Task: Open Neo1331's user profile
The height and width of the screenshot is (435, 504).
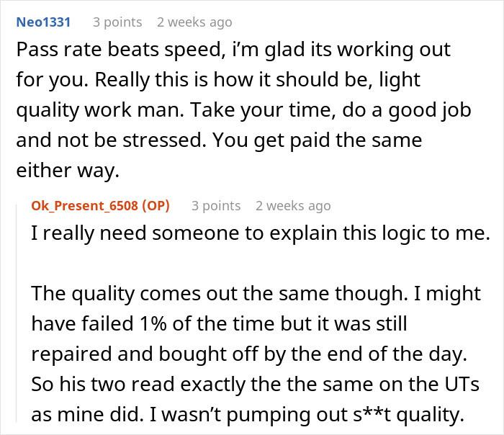Action: click(43, 22)
